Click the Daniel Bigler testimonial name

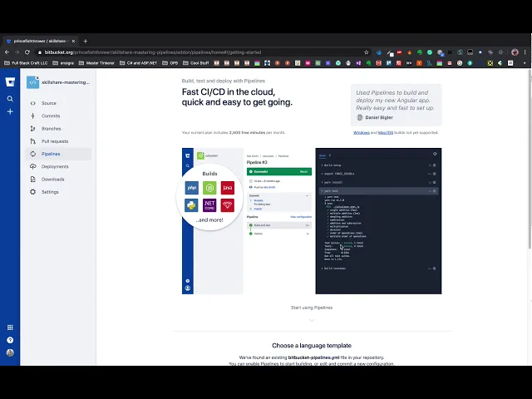pyautogui.click(x=379, y=117)
